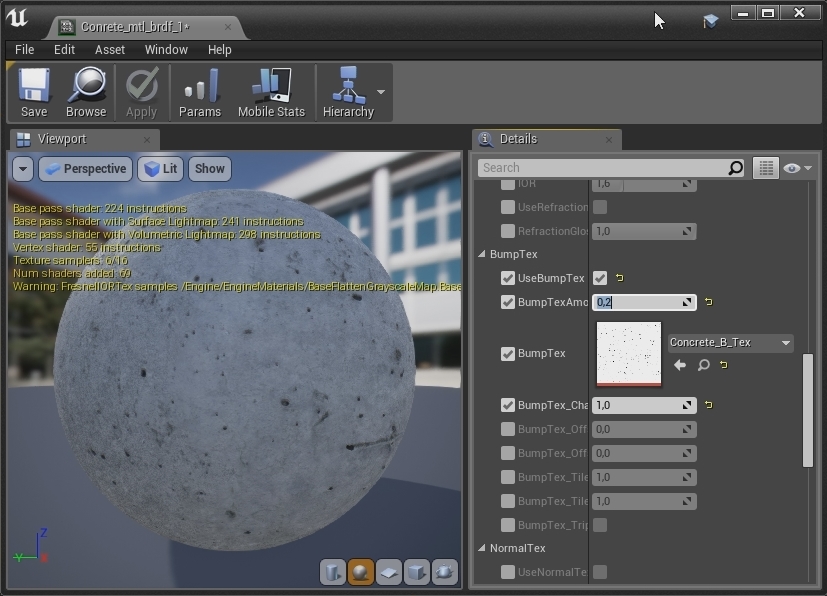Viewport: 827px width, 596px height.
Task: Enable the UseRefraction override checkbox
Action: (507, 207)
